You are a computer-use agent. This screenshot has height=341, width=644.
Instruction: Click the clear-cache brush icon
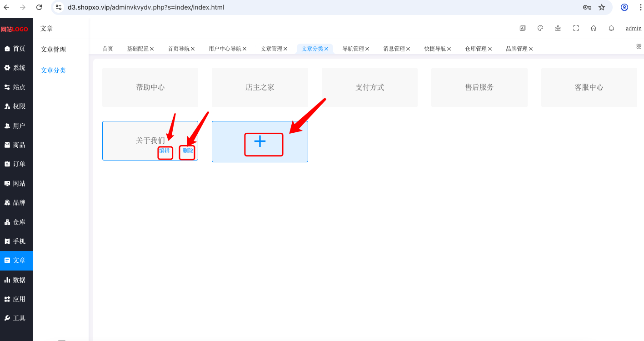pos(558,28)
